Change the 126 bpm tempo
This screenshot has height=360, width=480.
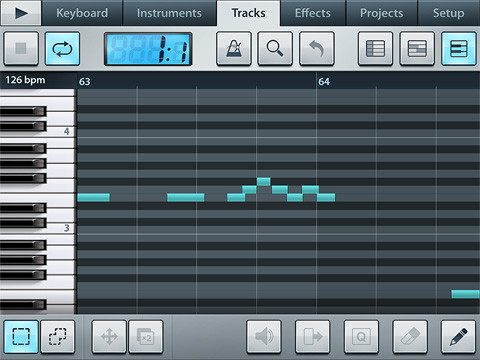[25, 80]
